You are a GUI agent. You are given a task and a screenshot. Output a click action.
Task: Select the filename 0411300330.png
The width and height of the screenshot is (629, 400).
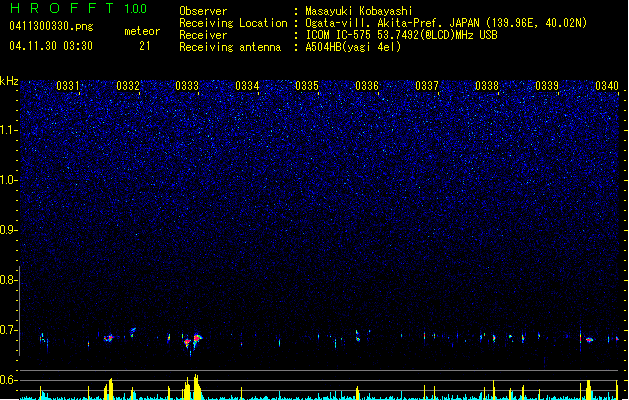point(51,26)
